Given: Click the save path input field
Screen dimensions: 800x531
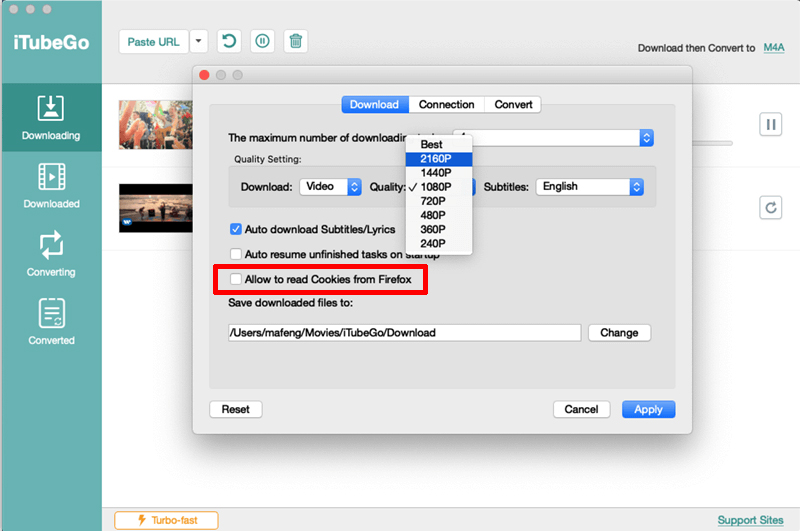Looking at the screenshot, I should 404,333.
